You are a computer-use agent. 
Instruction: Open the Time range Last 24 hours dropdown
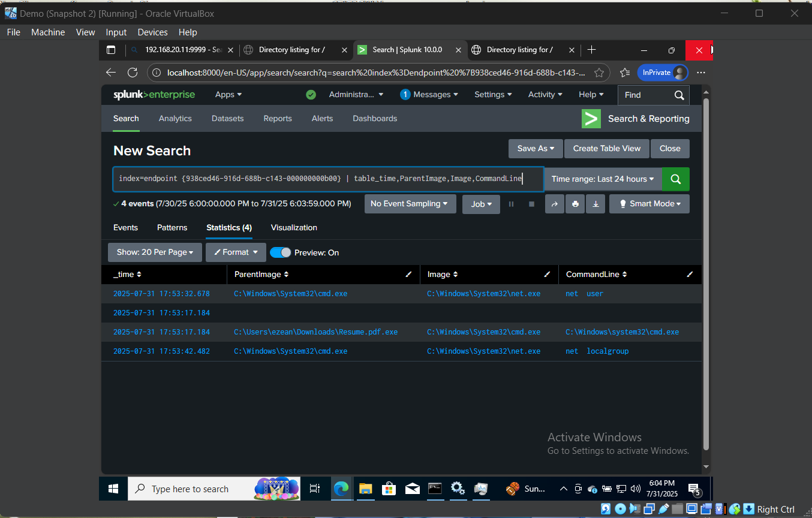[x=602, y=179]
